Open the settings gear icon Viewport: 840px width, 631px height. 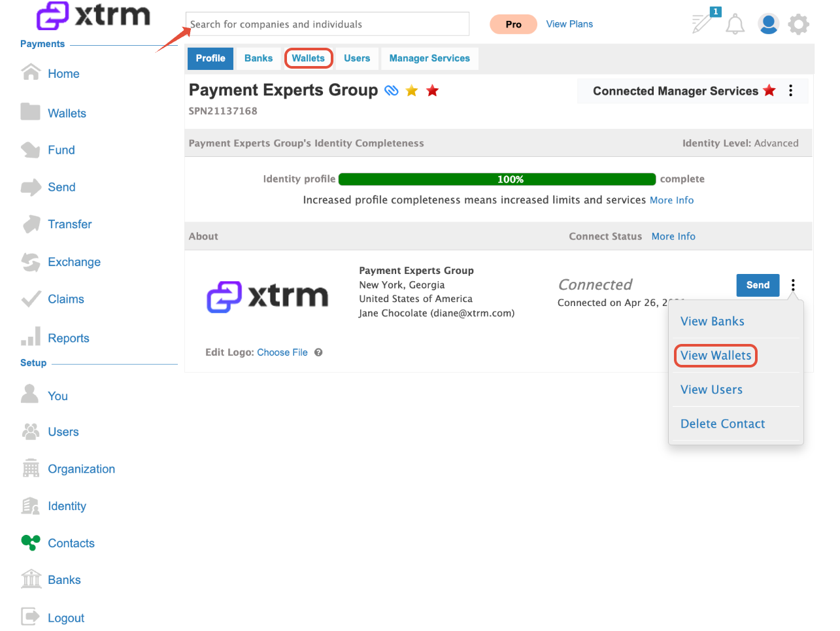point(798,24)
